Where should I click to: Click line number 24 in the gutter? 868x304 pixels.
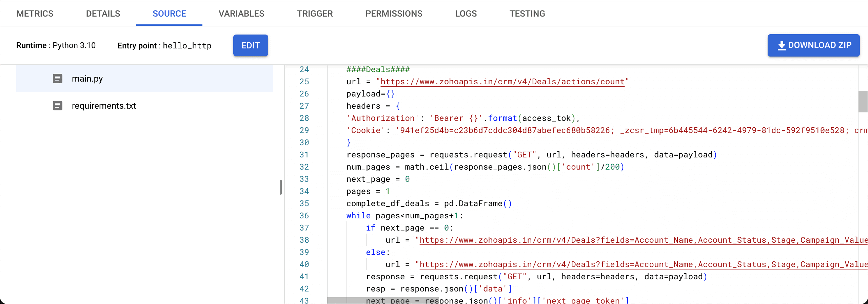[304, 69]
